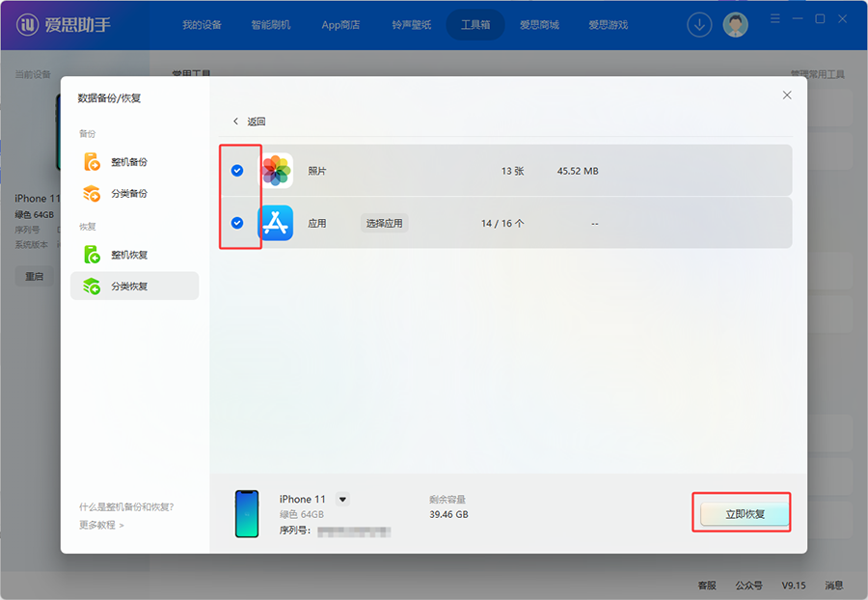Click the 重启 button in device panel

[34, 276]
